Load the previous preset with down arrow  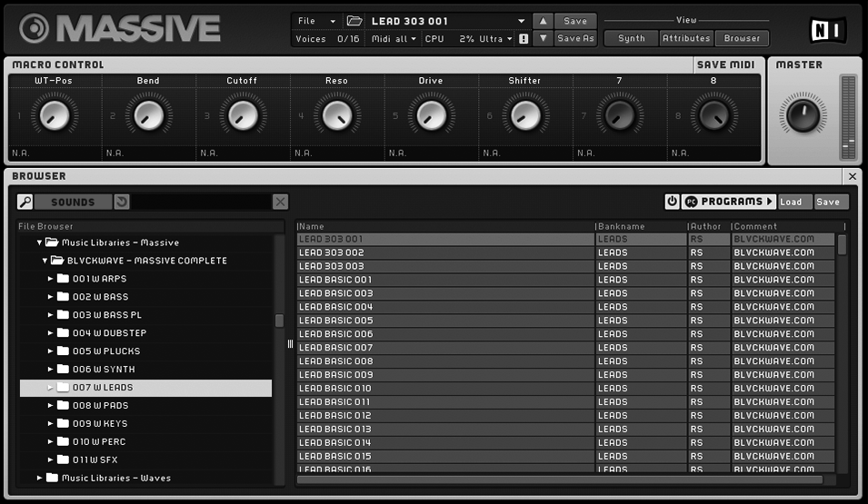click(x=542, y=38)
